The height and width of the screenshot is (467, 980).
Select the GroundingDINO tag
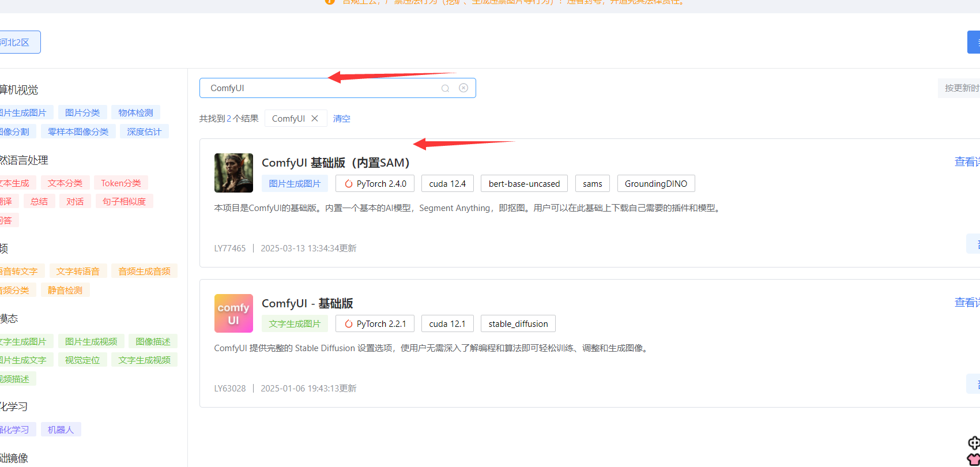656,183
